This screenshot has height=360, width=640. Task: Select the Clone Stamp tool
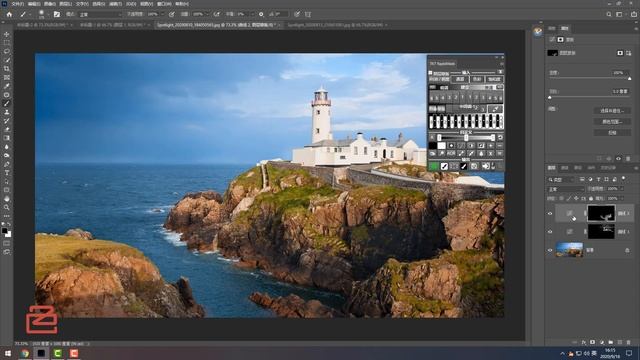pyautogui.click(x=7, y=112)
